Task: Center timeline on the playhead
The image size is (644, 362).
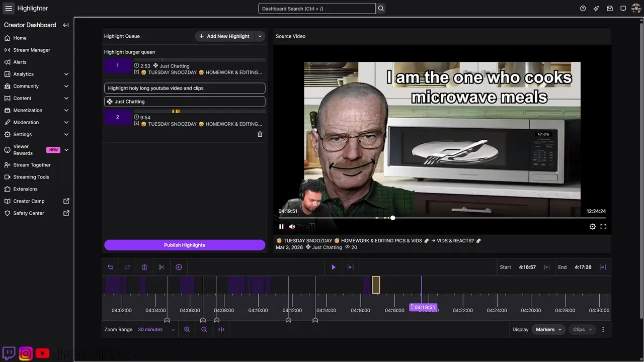Action: 221,329
